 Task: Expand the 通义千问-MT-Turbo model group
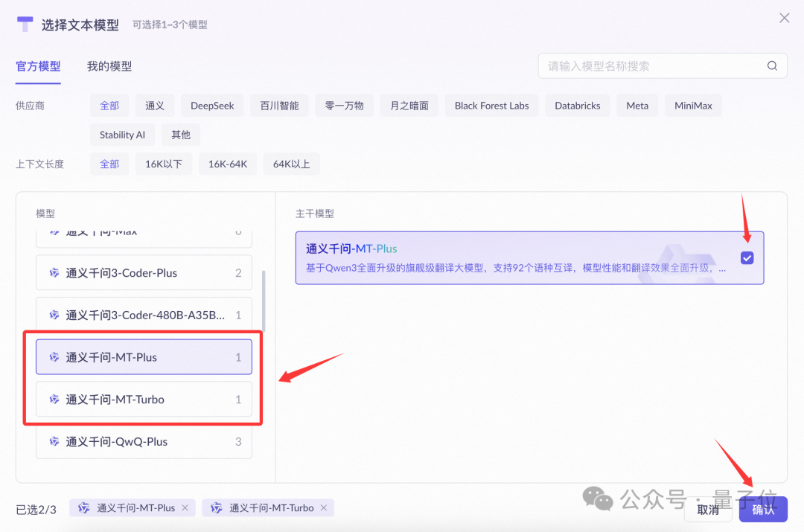[x=144, y=400]
